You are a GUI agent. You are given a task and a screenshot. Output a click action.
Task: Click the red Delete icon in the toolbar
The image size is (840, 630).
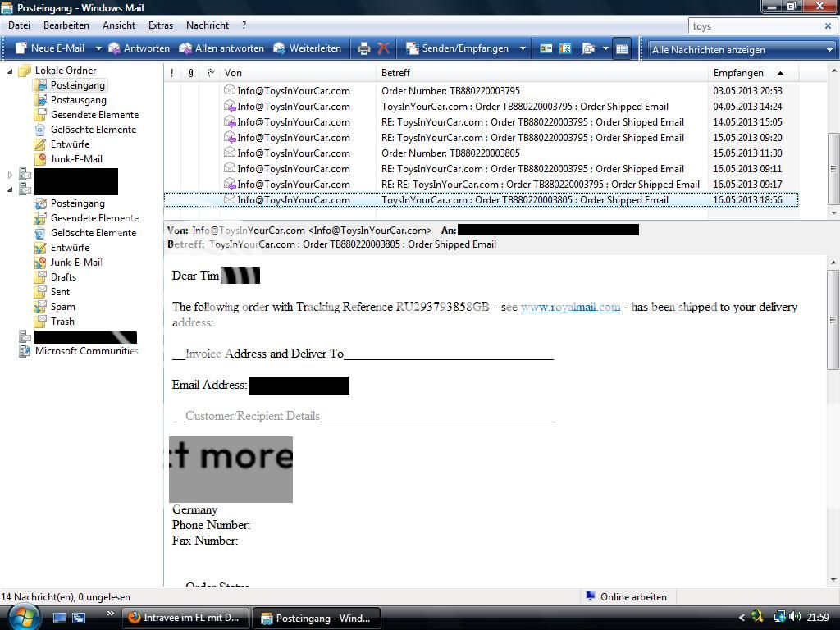coord(383,49)
